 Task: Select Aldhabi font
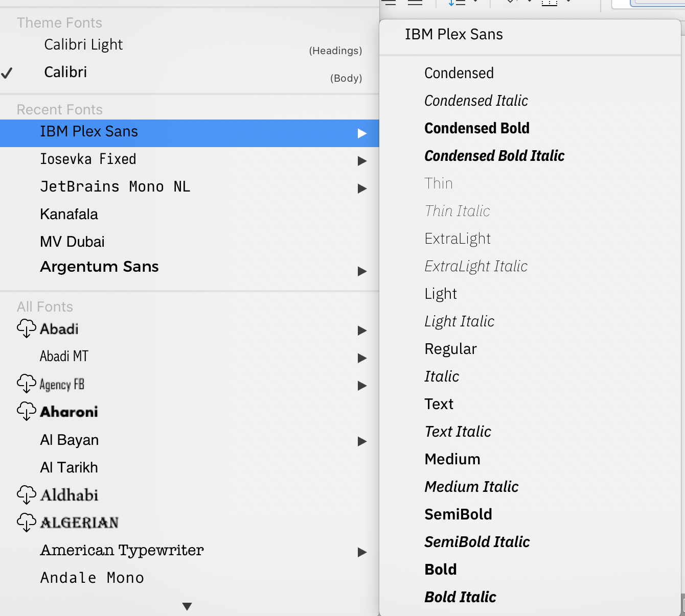[69, 495]
